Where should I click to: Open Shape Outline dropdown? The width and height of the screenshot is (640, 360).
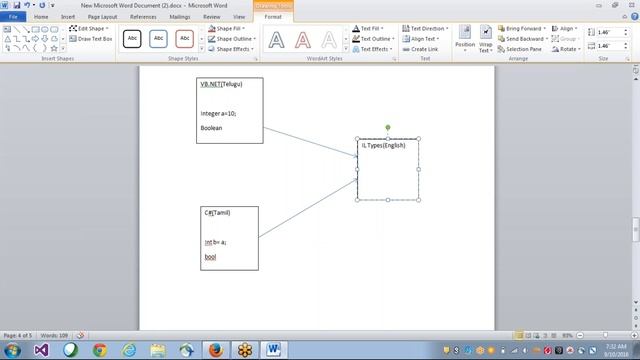[232, 39]
